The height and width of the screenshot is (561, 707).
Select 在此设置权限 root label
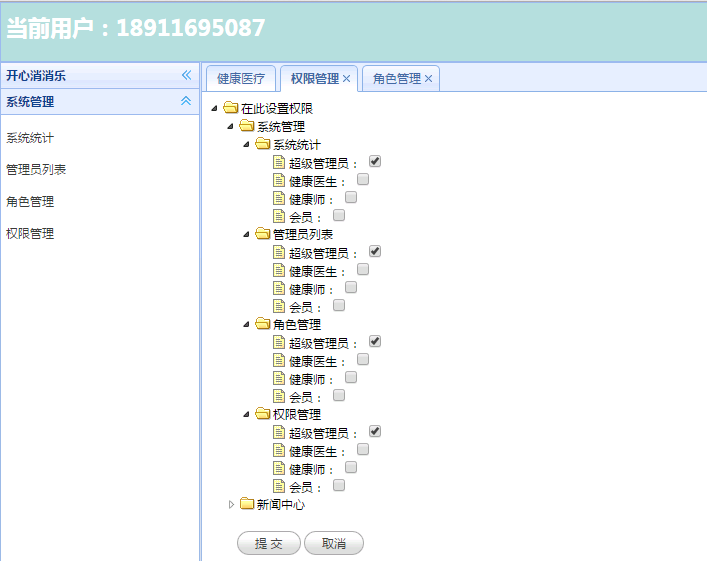click(x=277, y=108)
